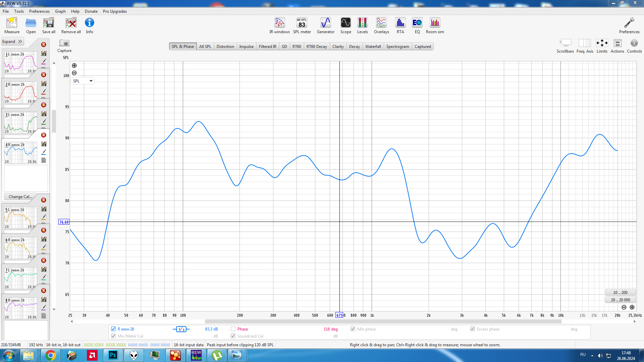Expand the measurements panel
This screenshot has height=362, width=644.
pyautogui.click(x=12, y=42)
